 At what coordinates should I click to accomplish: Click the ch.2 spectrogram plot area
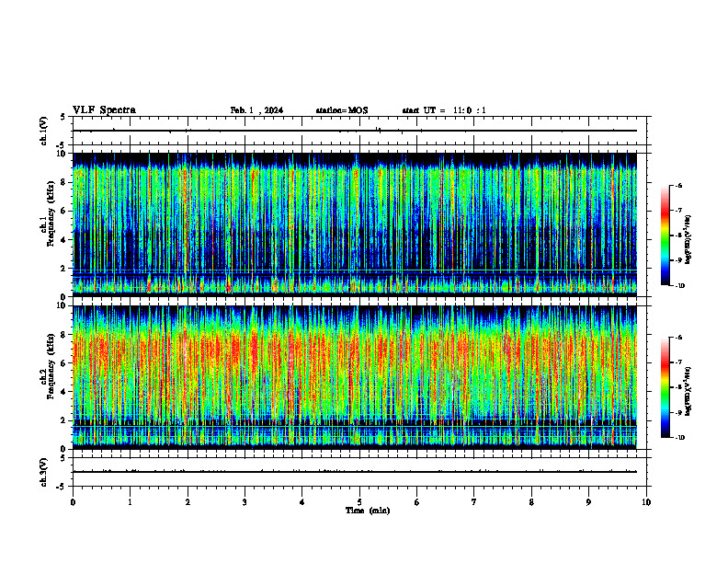[355, 377]
